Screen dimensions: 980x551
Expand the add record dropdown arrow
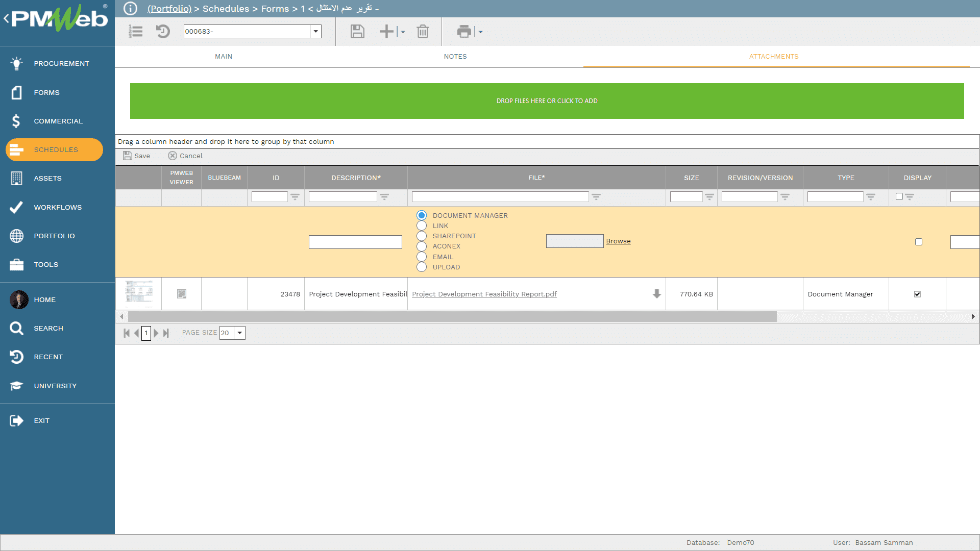[x=403, y=32]
